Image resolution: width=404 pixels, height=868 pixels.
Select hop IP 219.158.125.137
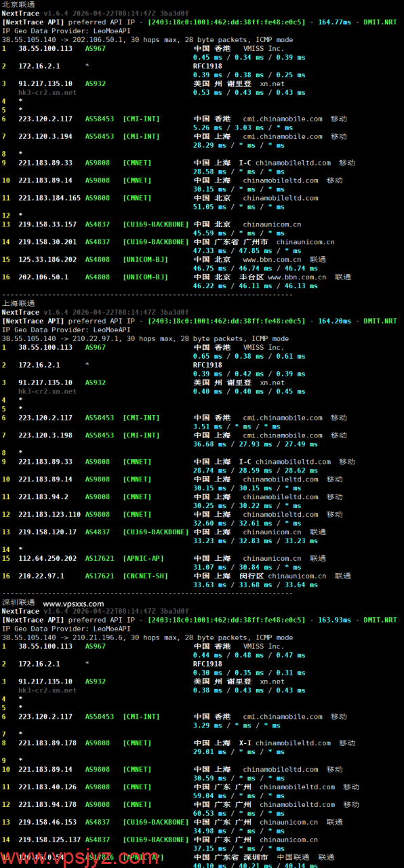[x=49, y=840]
